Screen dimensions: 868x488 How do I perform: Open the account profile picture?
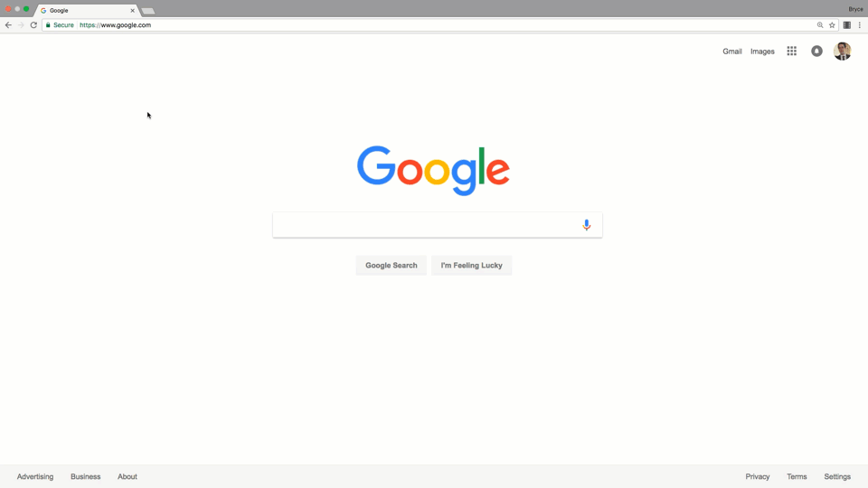[x=842, y=51]
